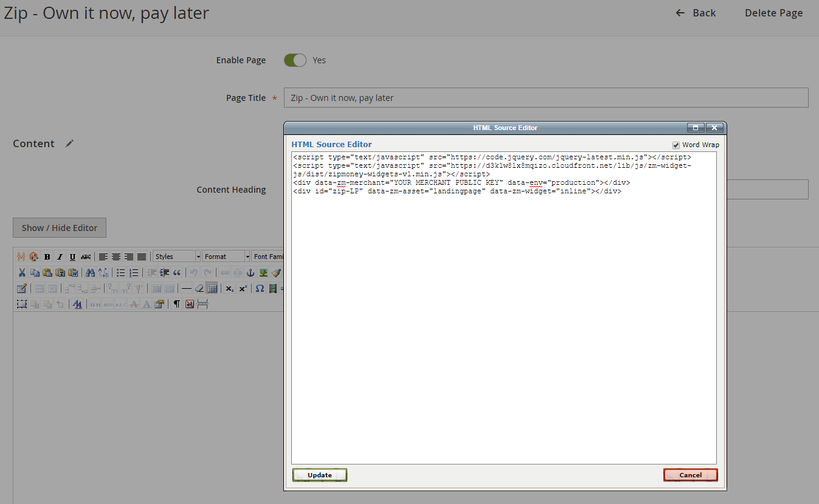Viewport: 819px width, 504px height.
Task: Open Find with binoculars icon
Action: point(90,272)
